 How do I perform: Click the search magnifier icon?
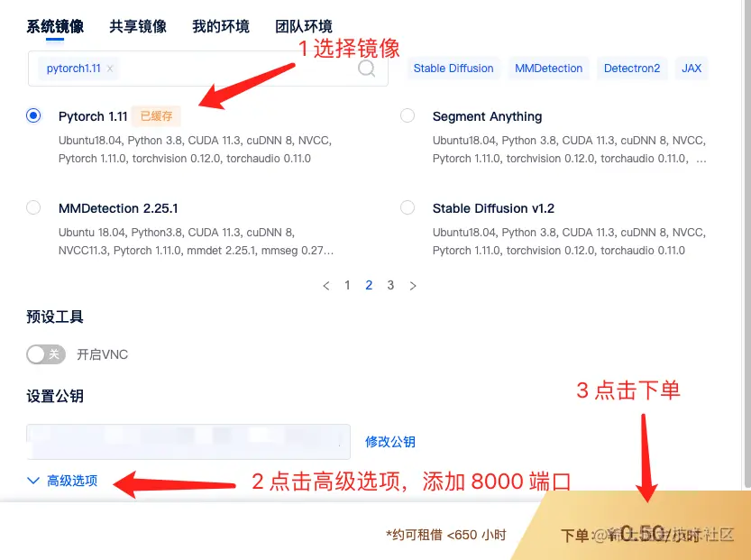tap(366, 69)
